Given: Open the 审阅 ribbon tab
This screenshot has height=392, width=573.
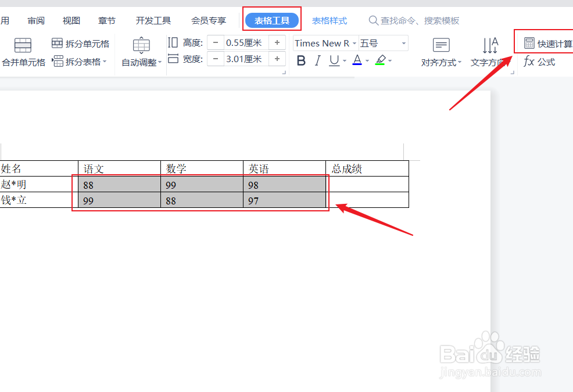Looking at the screenshot, I should coord(36,20).
